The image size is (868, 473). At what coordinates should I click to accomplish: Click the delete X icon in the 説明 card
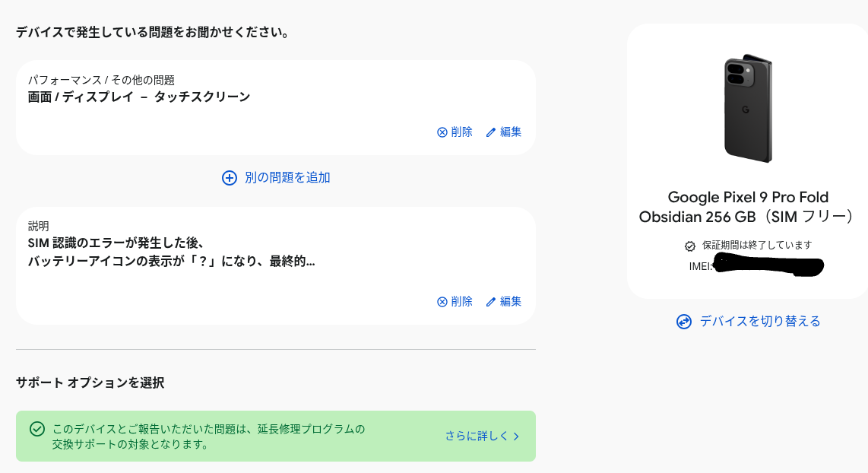tap(442, 302)
